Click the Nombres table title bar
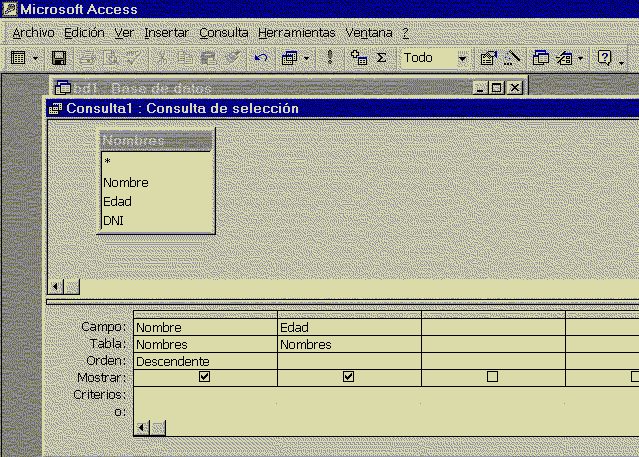639x457 pixels. point(156,141)
